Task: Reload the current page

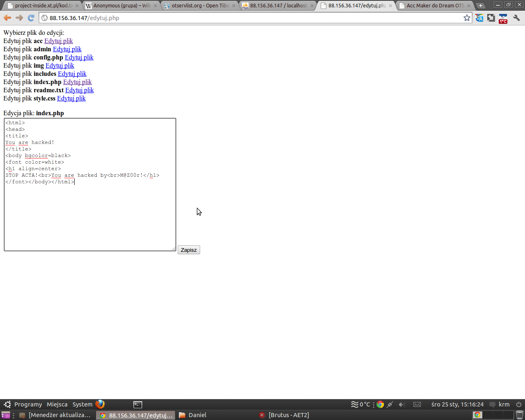Action: (x=31, y=18)
